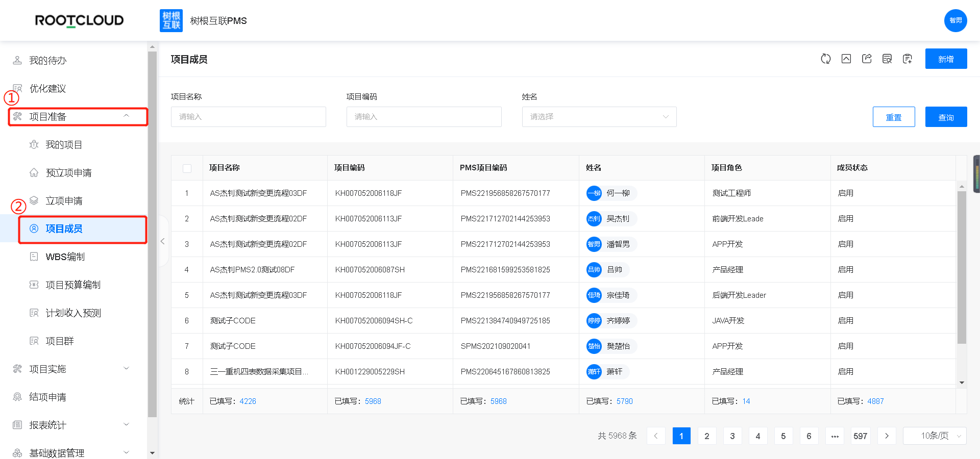Open 我的项目 in the sidebar
980x459 pixels.
[64, 145]
